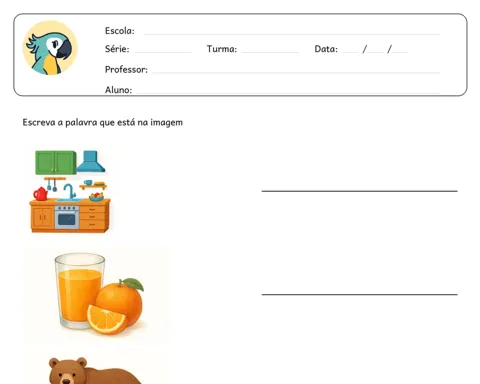Click the Aluno name line
This screenshot has width=480, height=384.
tap(288, 93)
